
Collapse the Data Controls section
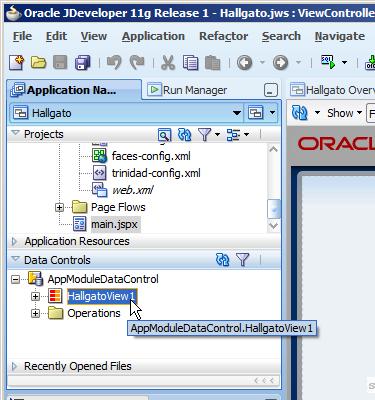(15, 259)
